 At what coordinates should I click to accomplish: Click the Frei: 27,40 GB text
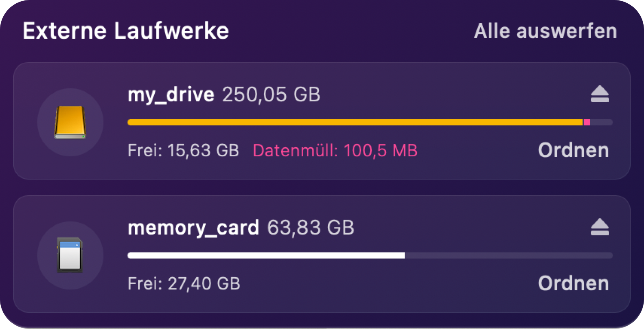point(184,284)
